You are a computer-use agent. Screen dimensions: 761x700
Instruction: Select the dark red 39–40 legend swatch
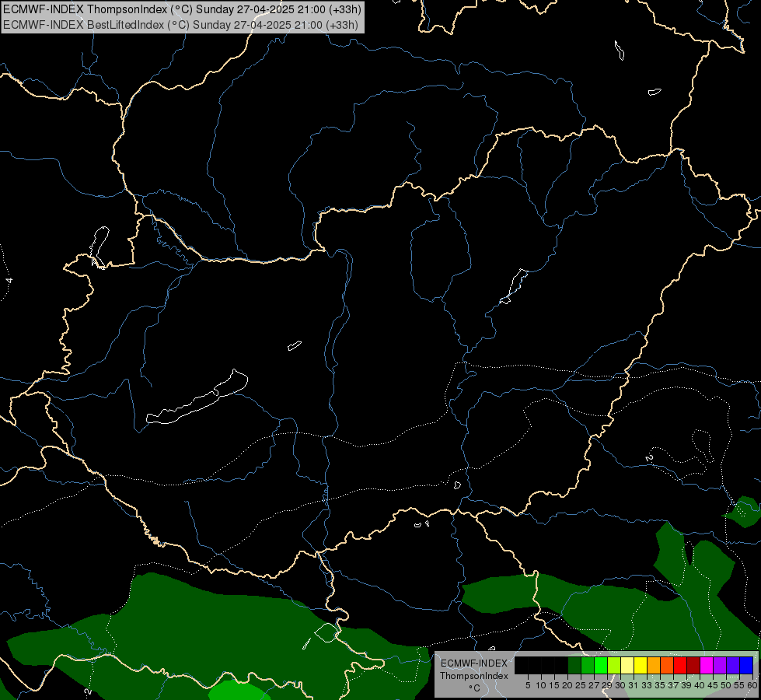pos(693,665)
